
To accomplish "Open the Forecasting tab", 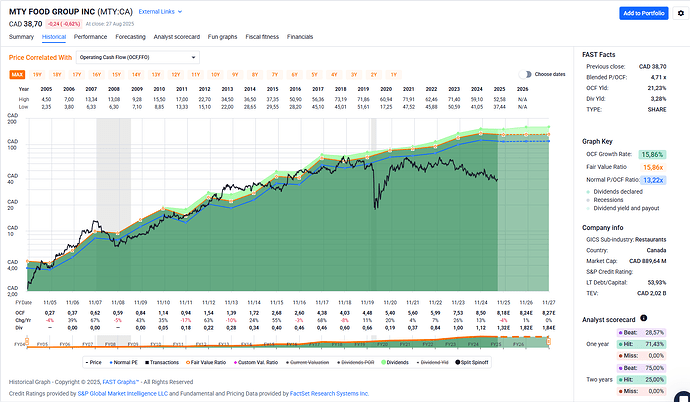I will pyautogui.click(x=130, y=37).
